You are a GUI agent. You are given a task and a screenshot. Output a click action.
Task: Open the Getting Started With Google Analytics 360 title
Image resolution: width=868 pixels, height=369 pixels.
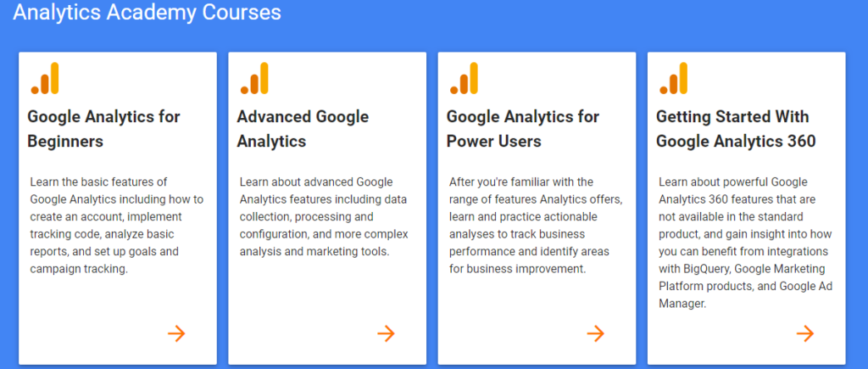[736, 129]
